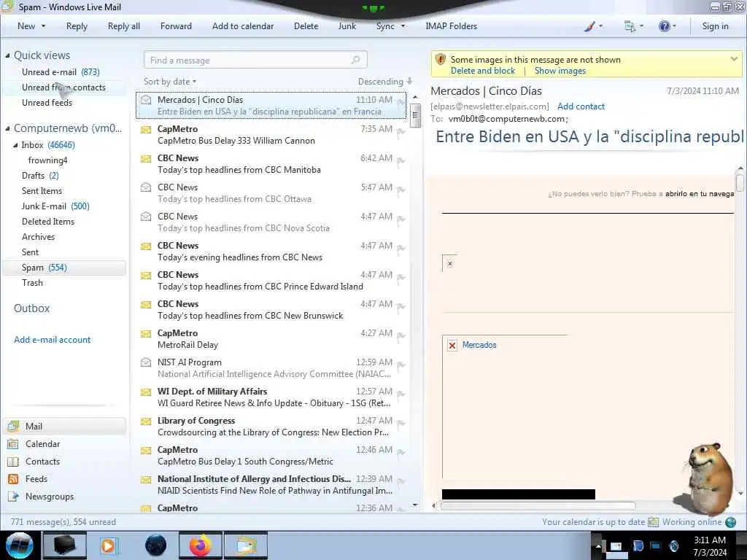Open the menus icon in toolbar
The image size is (747, 560).
[630, 26]
